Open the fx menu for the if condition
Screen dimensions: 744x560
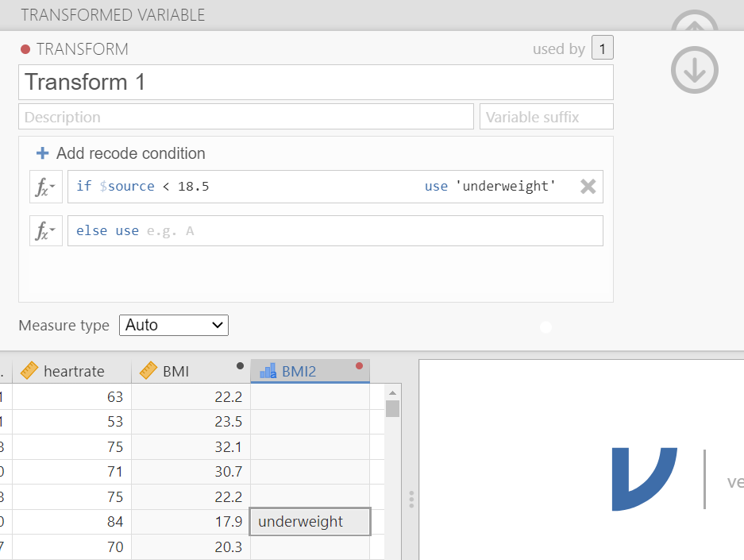click(x=45, y=187)
